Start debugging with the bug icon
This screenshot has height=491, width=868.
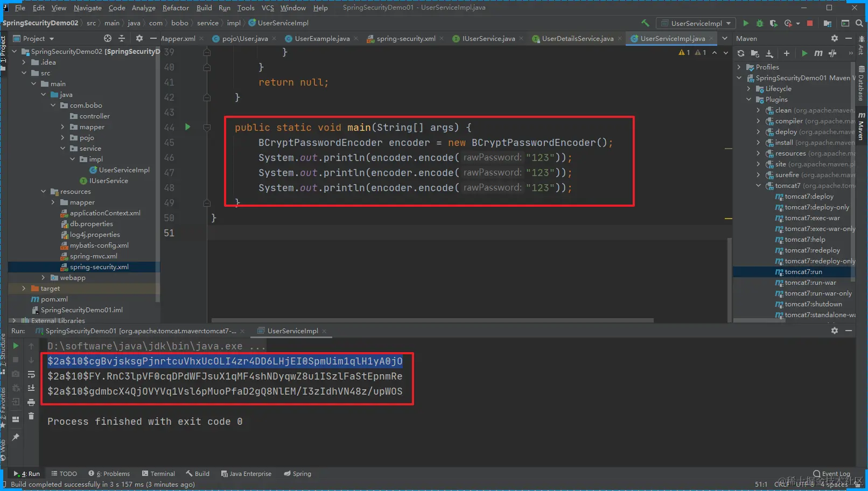[760, 23]
